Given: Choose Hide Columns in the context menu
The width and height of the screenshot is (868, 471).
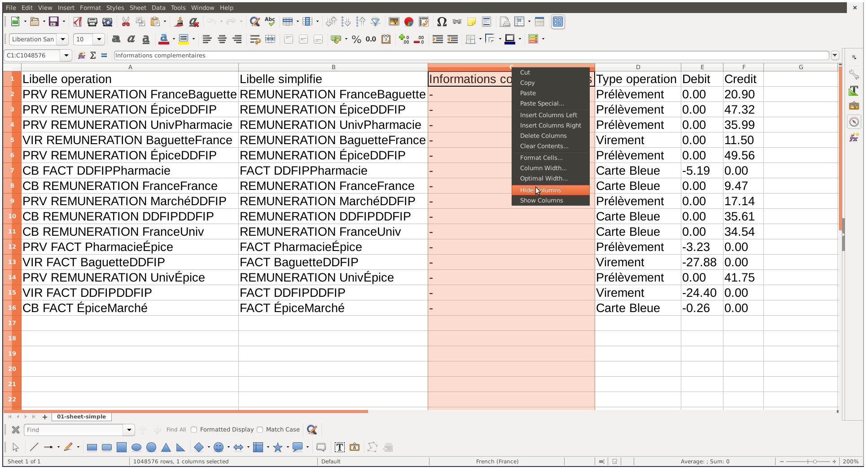Looking at the screenshot, I should coord(540,190).
